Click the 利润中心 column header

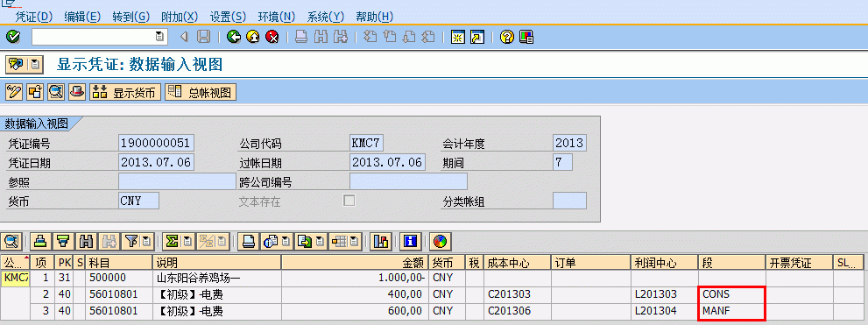click(664, 263)
